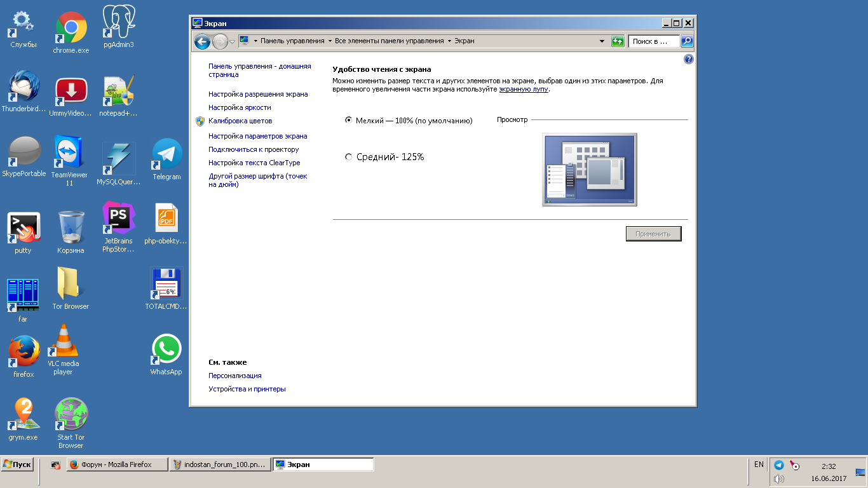Viewport: 868px width, 488px height.
Task: Select the Мелкий — 100% radio option
Action: (x=348, y=120)
